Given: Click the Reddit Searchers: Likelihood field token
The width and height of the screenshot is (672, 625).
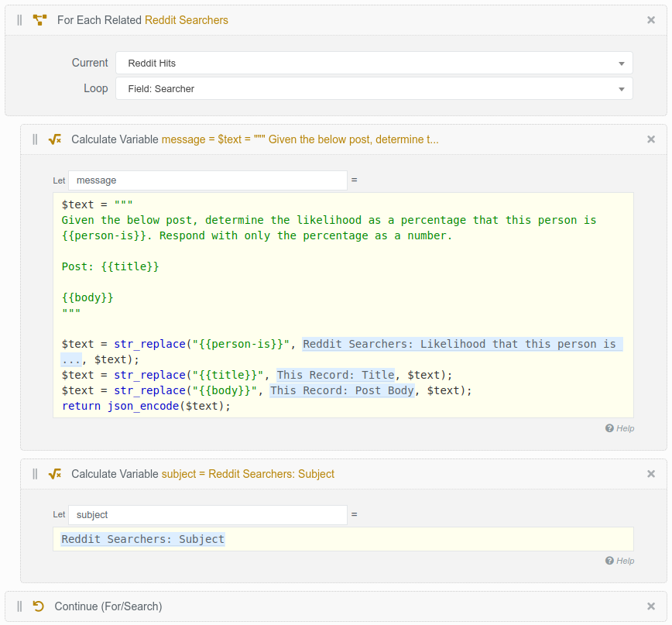Looking at the screenshot, I should (x=462, y=344).
